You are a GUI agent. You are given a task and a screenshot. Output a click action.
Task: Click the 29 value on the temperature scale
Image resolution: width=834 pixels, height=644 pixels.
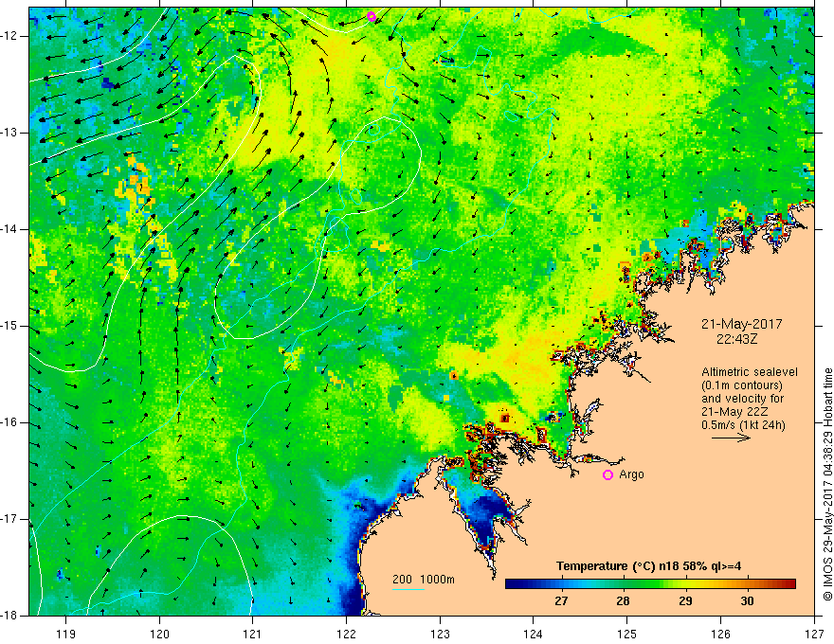tap(685, 601)
